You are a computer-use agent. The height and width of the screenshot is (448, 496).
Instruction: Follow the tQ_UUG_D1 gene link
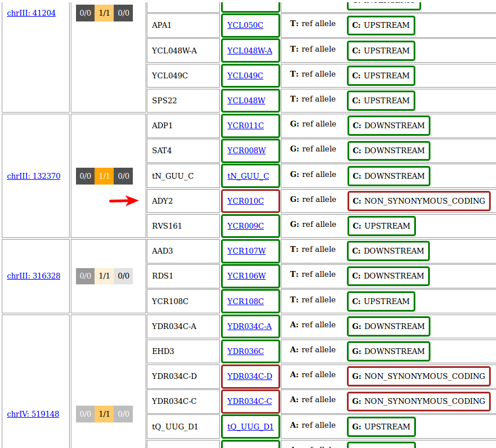250,427
